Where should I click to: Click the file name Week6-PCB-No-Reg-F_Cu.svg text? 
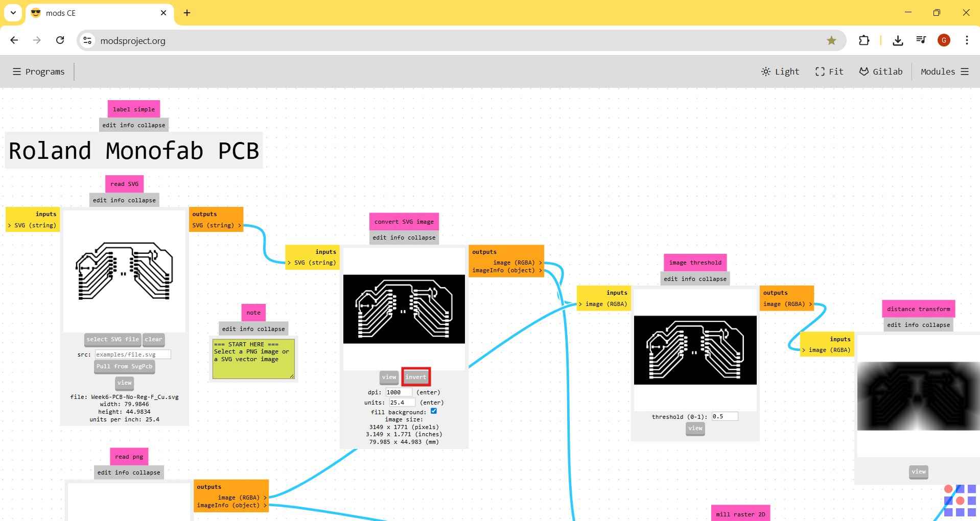click(x=135, y=397)
